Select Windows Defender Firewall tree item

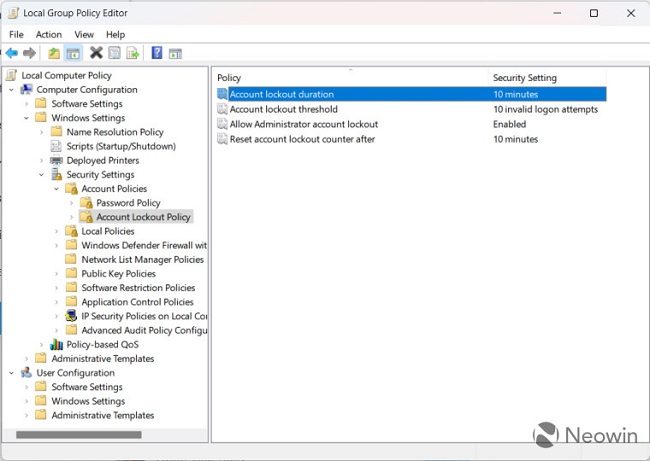tap(143, 245)
